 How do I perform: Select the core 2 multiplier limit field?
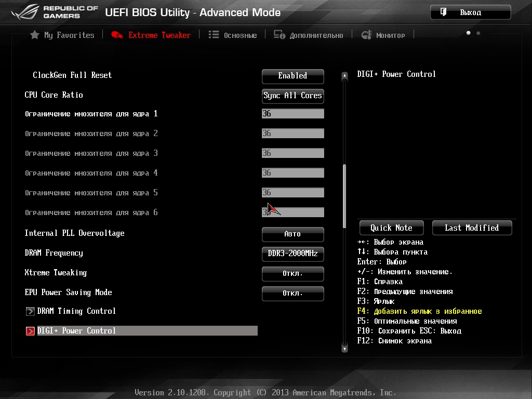click(x=293, y=134)
